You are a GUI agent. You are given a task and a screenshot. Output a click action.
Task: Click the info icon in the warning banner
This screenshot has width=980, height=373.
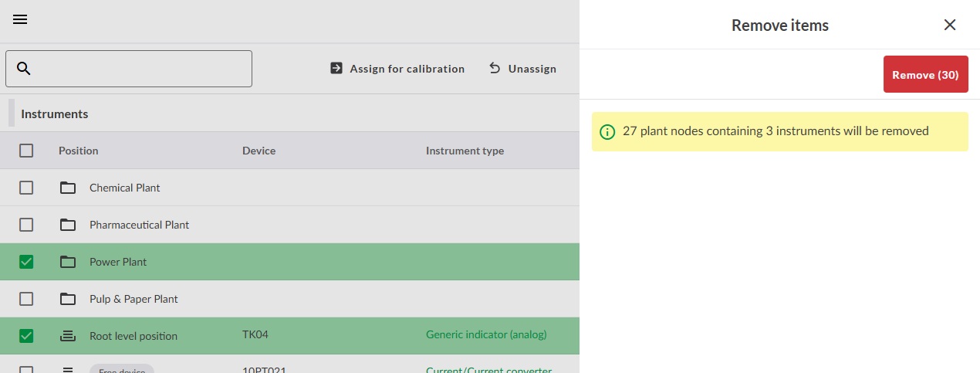(608, 131)
